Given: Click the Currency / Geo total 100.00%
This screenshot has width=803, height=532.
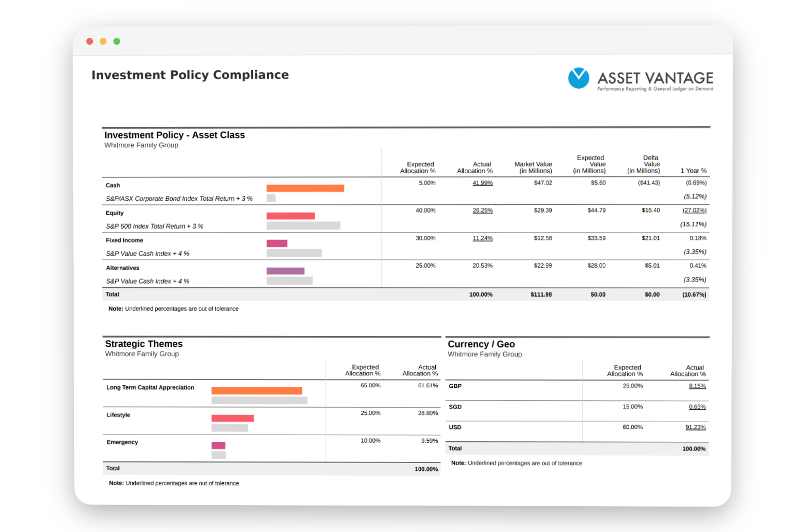Looking at the screenshot, I should (x=694, y=449).
